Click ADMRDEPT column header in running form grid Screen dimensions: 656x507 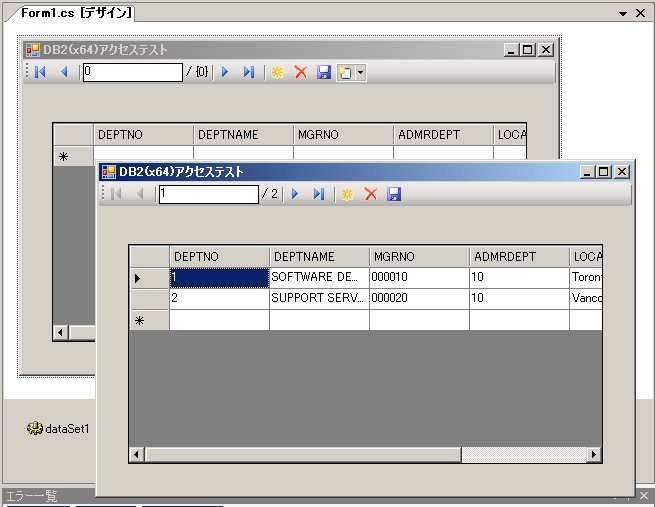[519, 256]
